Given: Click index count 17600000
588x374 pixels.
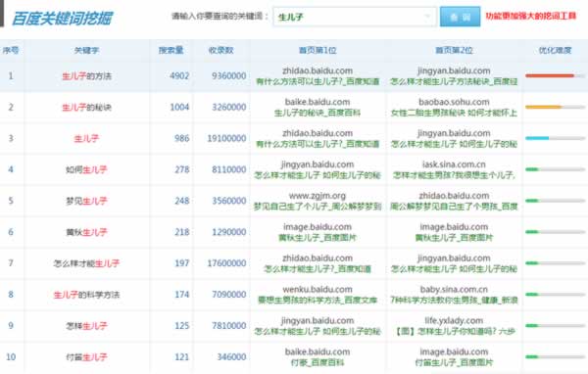Looking at the screenshot, I should tap(226, 263).
